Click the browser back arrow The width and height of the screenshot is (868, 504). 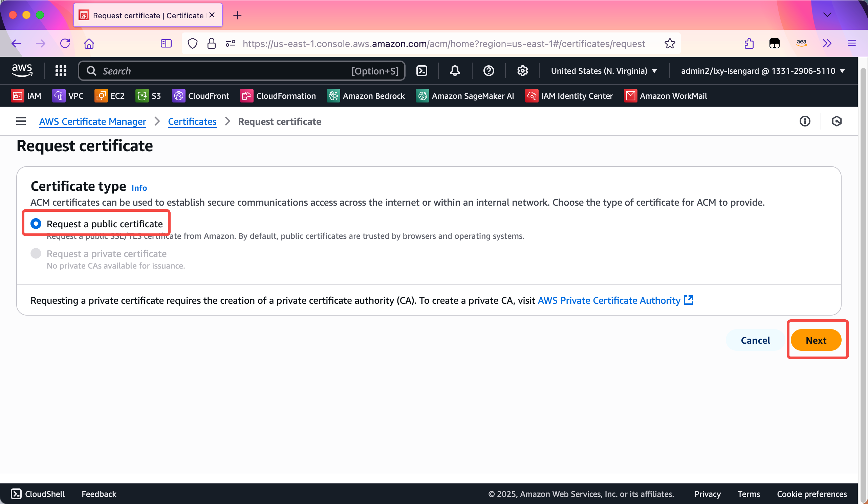point(17,43)
